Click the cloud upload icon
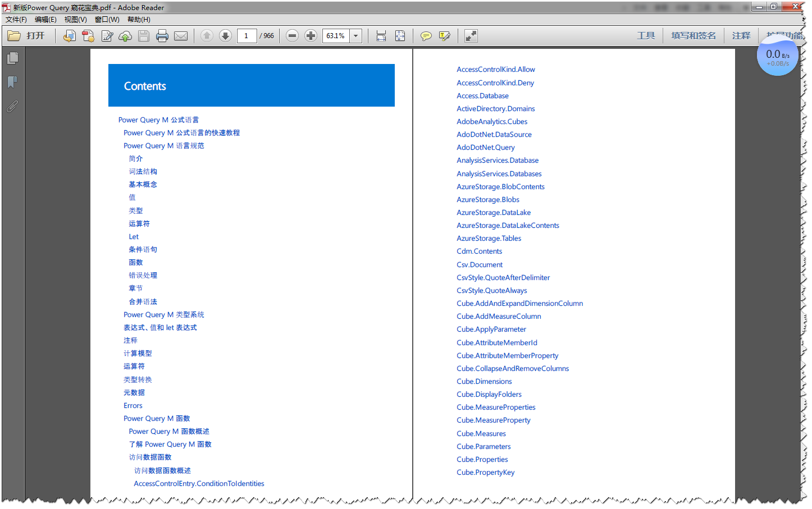Viewport: 812px width, 509px height. coord(125,36)
